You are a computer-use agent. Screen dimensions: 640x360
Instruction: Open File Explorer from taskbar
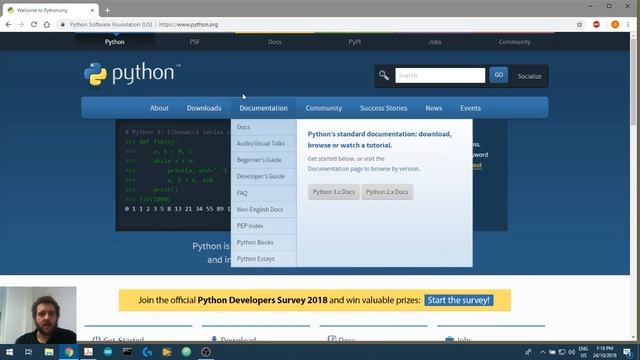[49, 352]
